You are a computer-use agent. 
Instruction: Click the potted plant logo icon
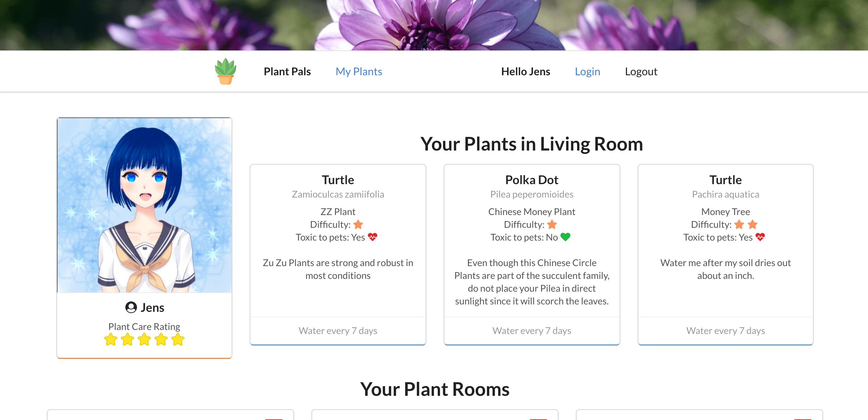pos(226,71)
